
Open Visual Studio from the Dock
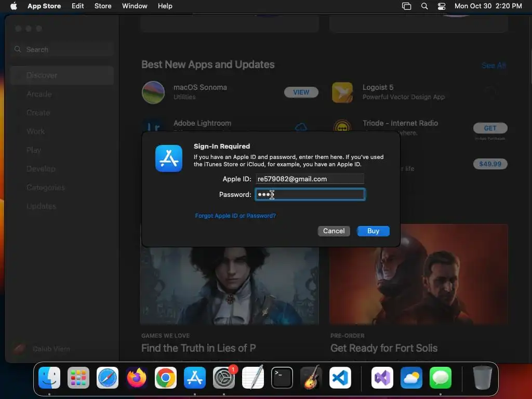click(382, 378)
